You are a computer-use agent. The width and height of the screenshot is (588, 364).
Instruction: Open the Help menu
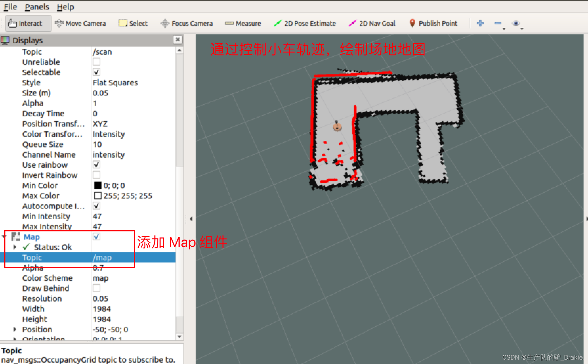65,7
